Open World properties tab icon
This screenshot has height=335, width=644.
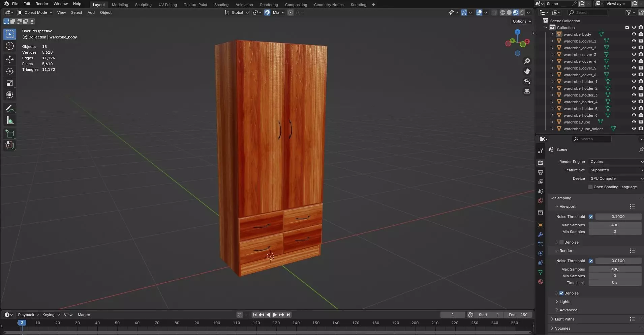[541, 201]
